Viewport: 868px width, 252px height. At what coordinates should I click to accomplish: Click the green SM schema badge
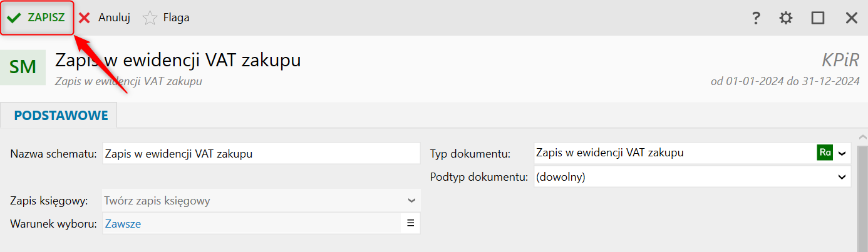coord(23,67)
